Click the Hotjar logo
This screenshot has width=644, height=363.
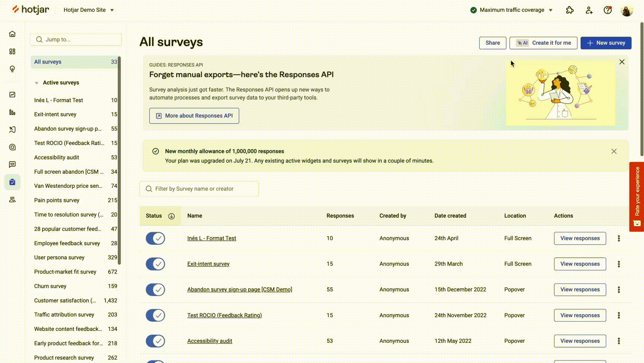31,10
